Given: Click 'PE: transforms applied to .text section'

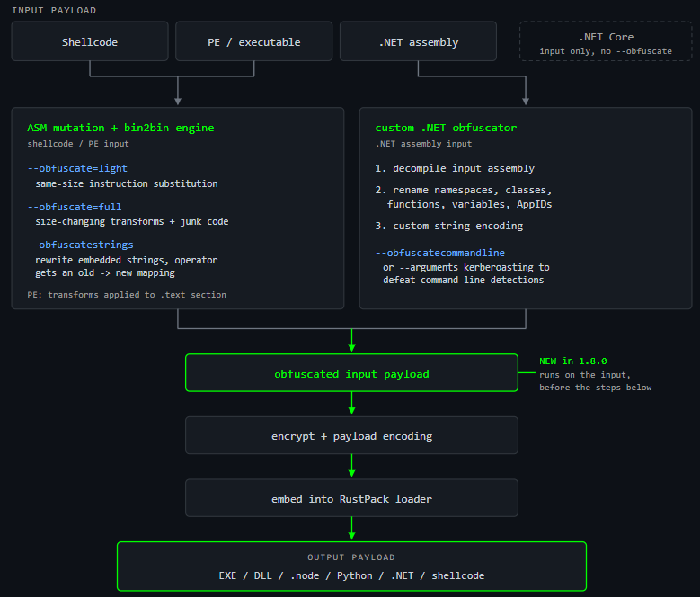Looking at the screenshot, I should point(127,295).
